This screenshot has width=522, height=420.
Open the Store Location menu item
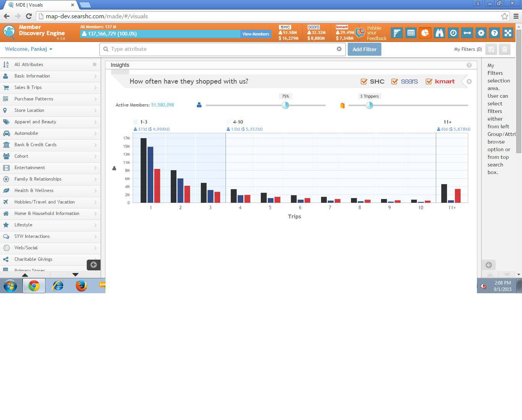tap(29, 110)
